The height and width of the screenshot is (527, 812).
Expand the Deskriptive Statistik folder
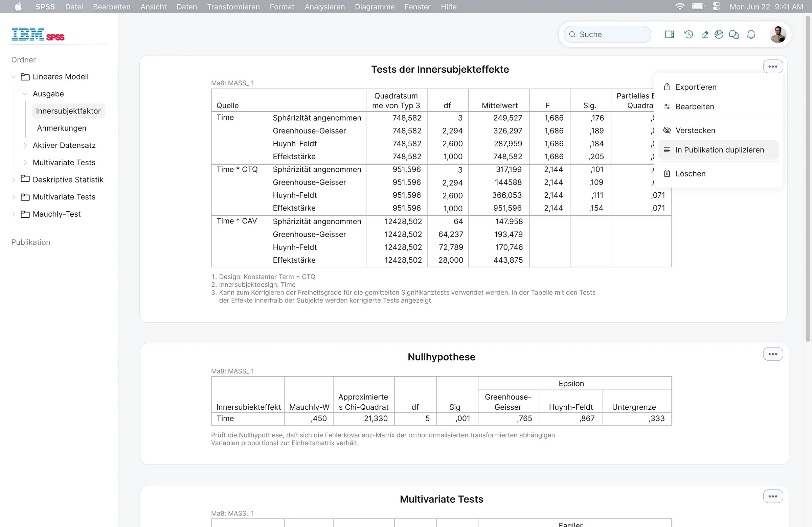(14, 179)
